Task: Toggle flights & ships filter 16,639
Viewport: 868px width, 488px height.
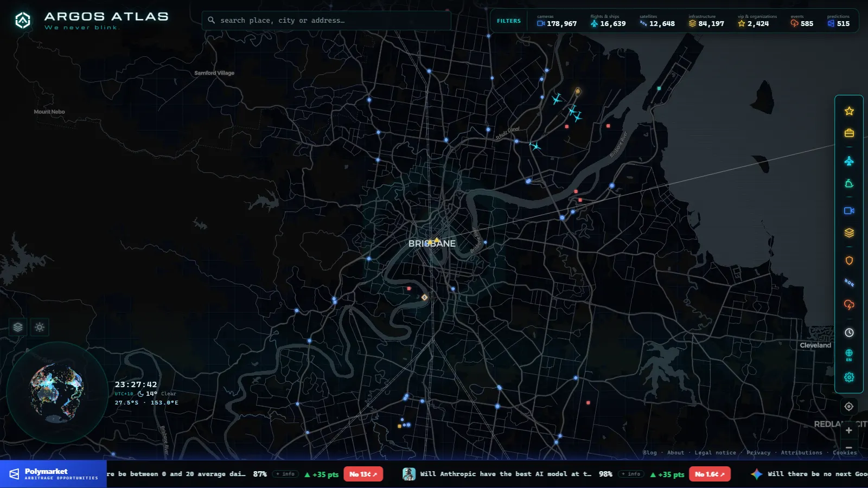Action: coord(608,21)
